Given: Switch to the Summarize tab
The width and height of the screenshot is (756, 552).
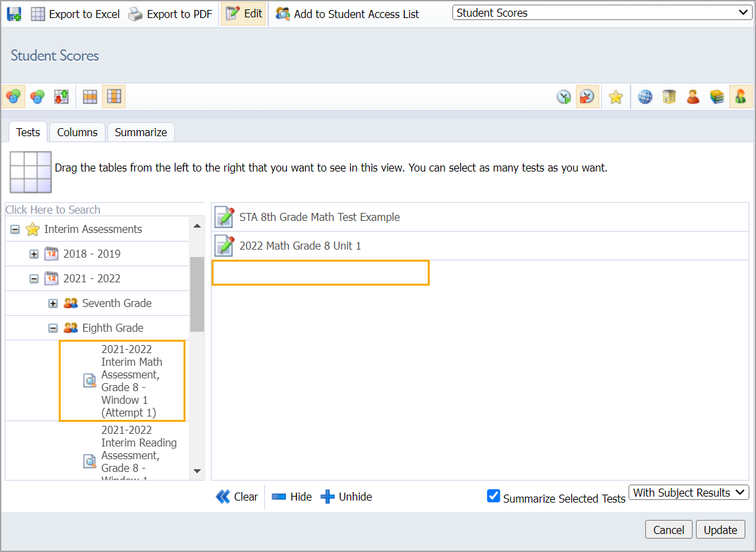Looking at the screenshot, I should click(x=141, y=132).
